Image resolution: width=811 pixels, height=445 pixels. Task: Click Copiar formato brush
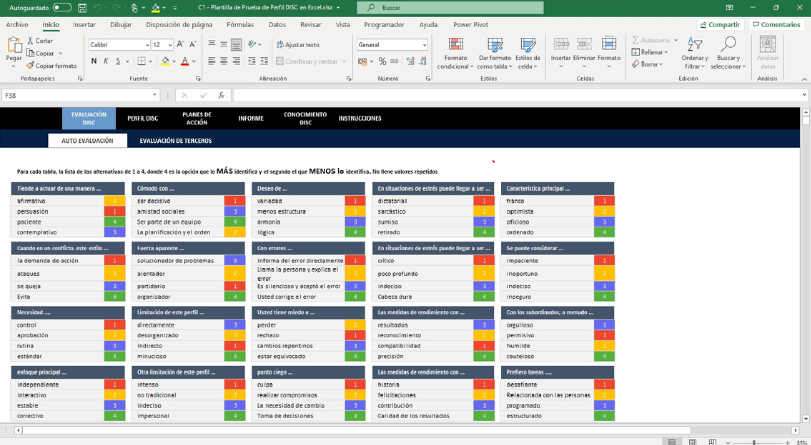pyautogui.click(x=51, y=66)
